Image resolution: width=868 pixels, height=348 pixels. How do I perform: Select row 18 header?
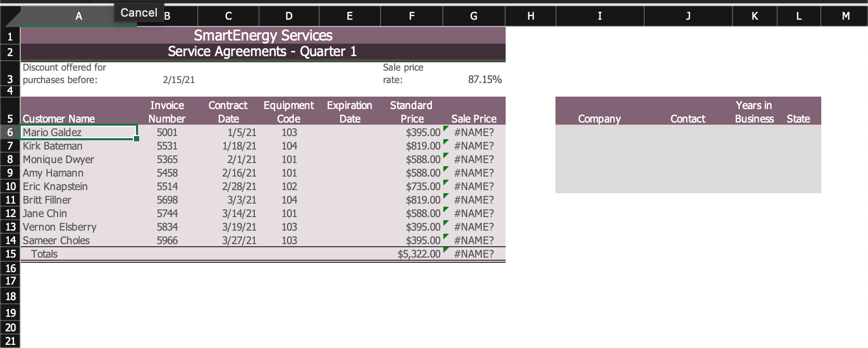(10, 297)
